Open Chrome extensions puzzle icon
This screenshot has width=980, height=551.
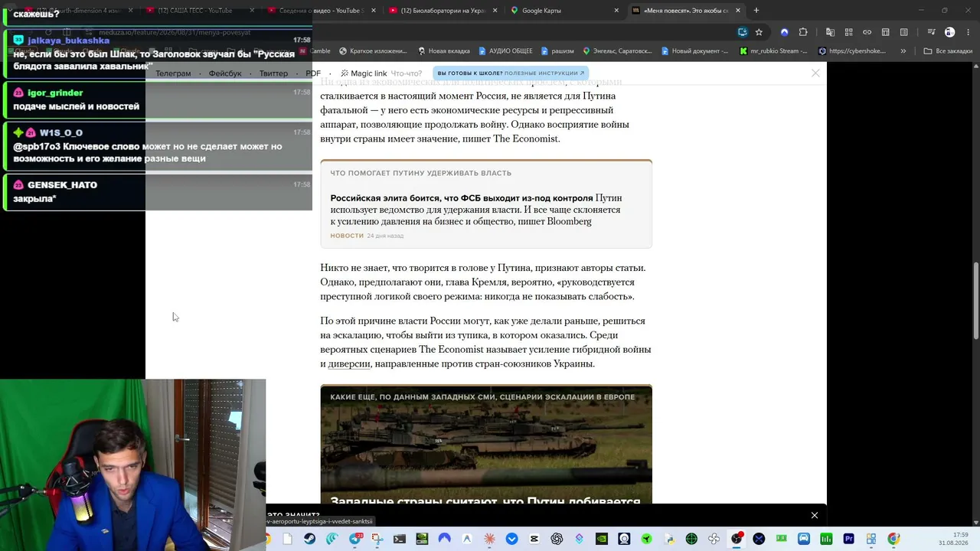[803, 32]
